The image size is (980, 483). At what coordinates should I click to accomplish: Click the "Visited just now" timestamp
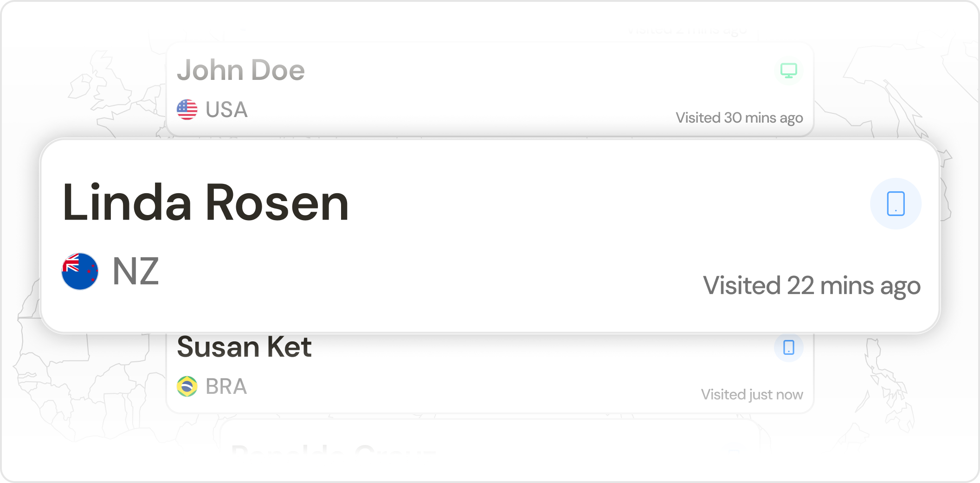[752, 395]
